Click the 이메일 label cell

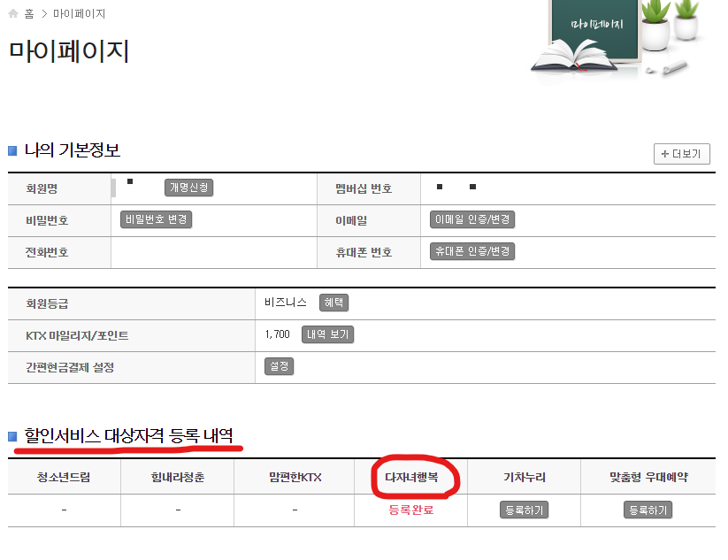[369, 220]
